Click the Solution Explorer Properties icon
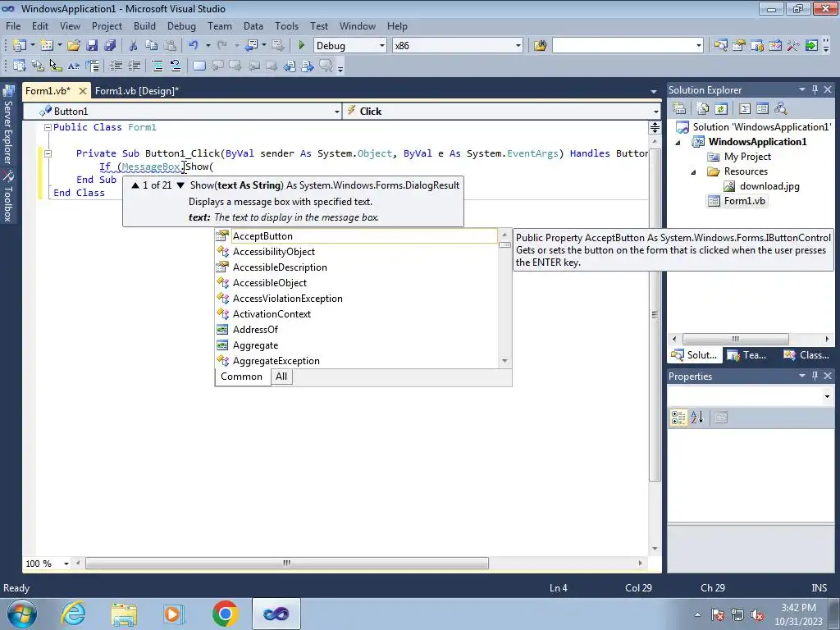The width and height of the screenshot is (840, 630). click(x=679, y=109)
